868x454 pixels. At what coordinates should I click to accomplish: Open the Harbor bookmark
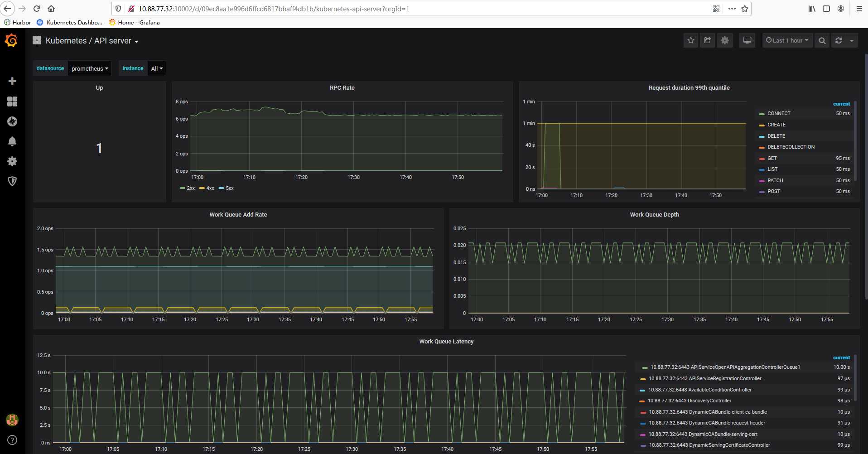[x=17, y=22]
